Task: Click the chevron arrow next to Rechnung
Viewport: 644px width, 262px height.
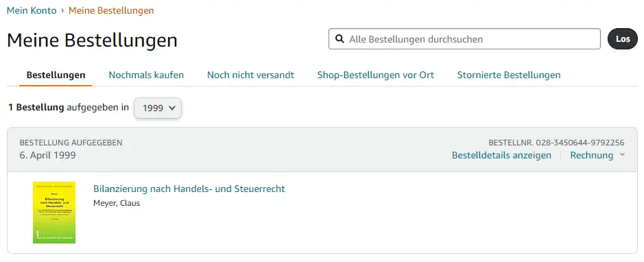Action: point(622,155)
